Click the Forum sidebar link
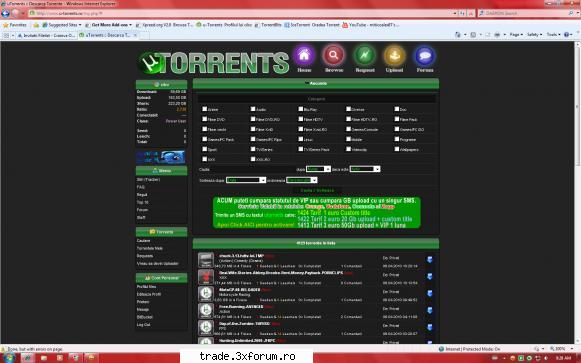The width and height of the screenshot is (581, 363). click(x=142, y=210)
